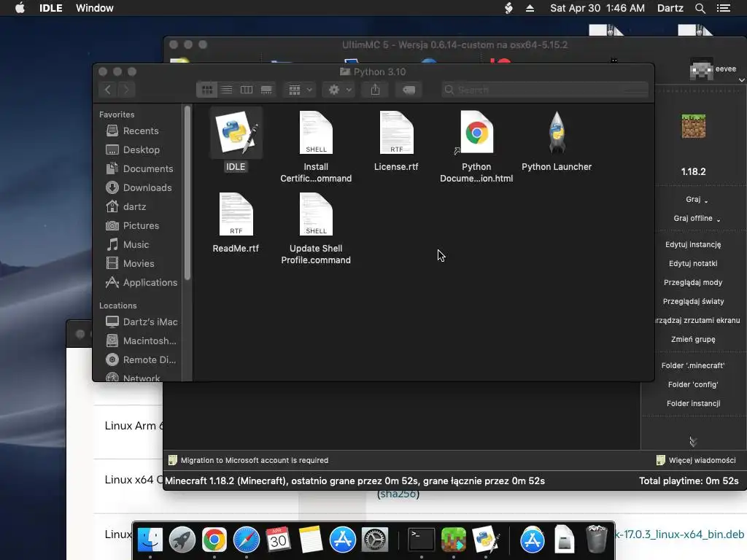Click the Share button in Finder toolbar
Image resolution: width=747 pixels, height=560 pixels.
coord(376,90)
